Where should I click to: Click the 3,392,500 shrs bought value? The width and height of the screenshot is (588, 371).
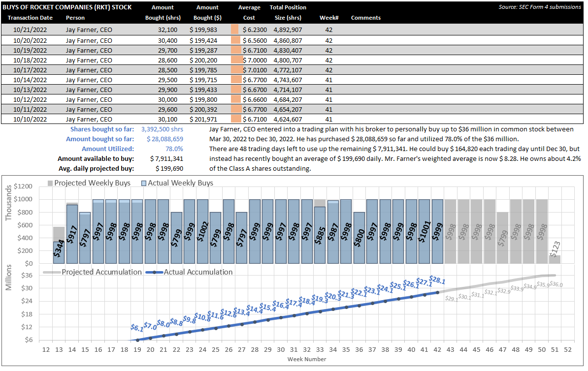pos(162,129)
